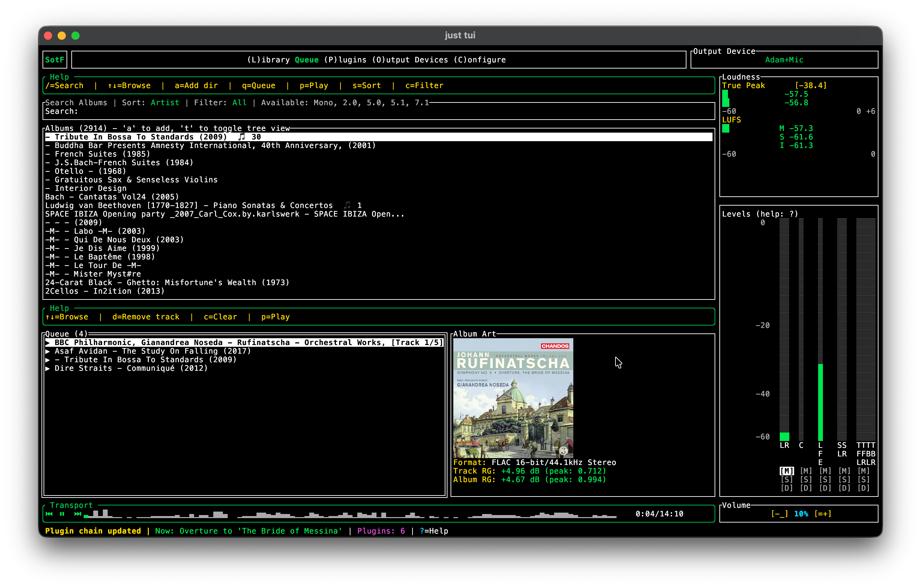921x588 pixels.
Task: Open the (C)onfigure tab
Action: [480, 60]
